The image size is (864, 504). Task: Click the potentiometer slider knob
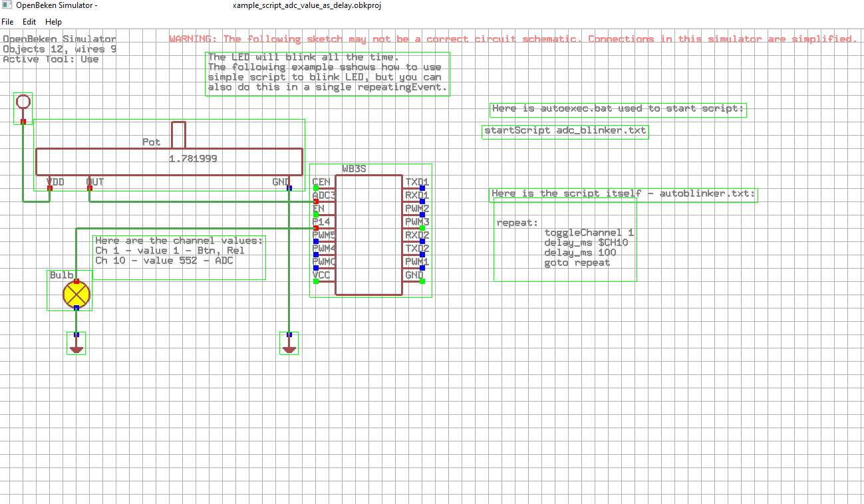coord(178,135)
